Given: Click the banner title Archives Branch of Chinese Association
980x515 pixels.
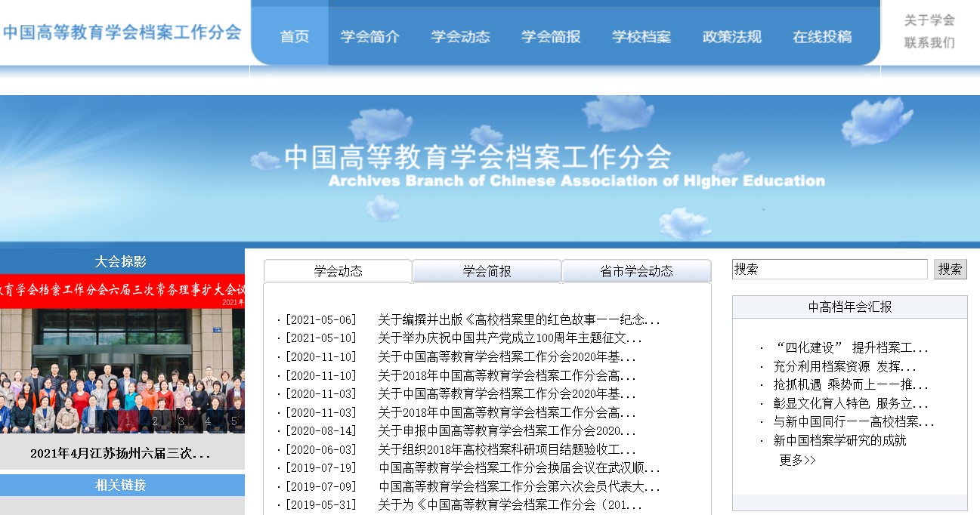Looking at the screenshot, I should tap(577, 181).
